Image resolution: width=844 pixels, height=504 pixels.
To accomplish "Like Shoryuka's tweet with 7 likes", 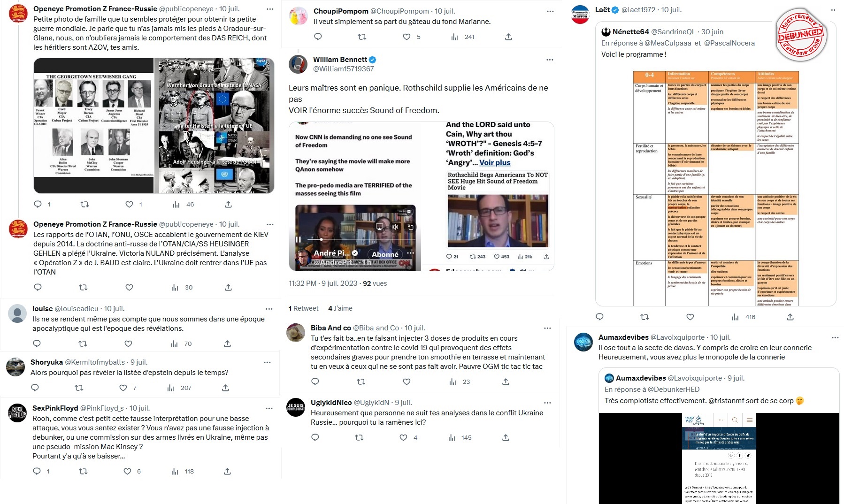I will 123,388.
